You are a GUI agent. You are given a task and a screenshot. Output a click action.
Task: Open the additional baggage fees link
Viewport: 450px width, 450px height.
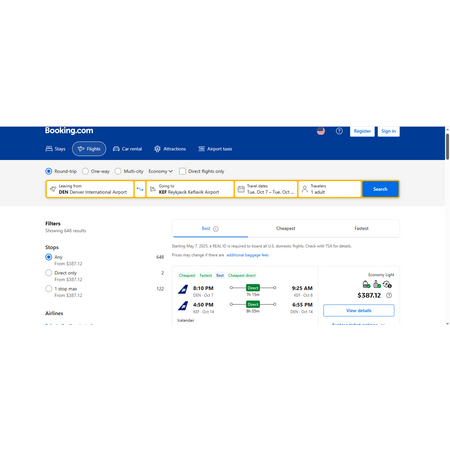pos(247,255)
